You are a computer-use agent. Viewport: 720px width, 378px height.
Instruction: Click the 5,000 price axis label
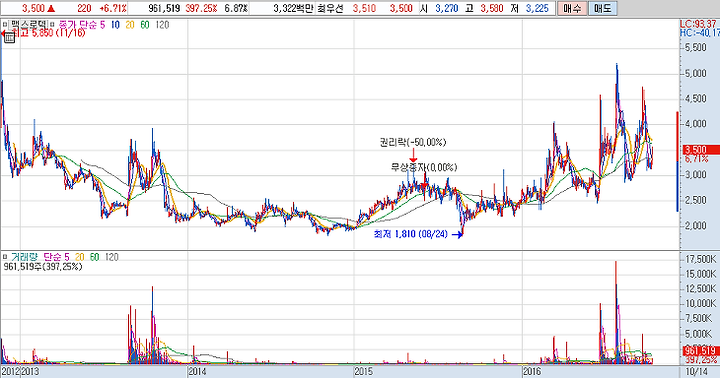tap(695, 73)
